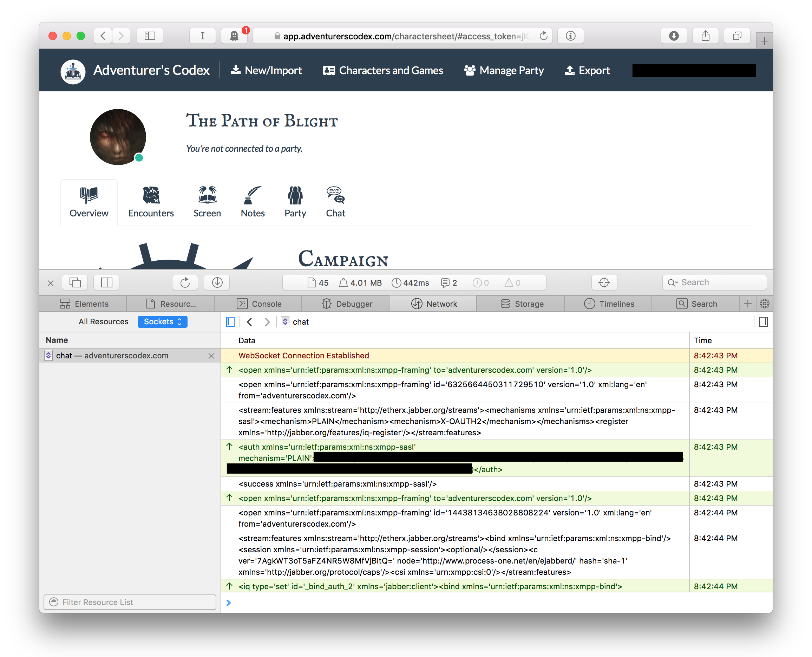
Task: Open the Timelines tab
Action: [x=608, y=304]
